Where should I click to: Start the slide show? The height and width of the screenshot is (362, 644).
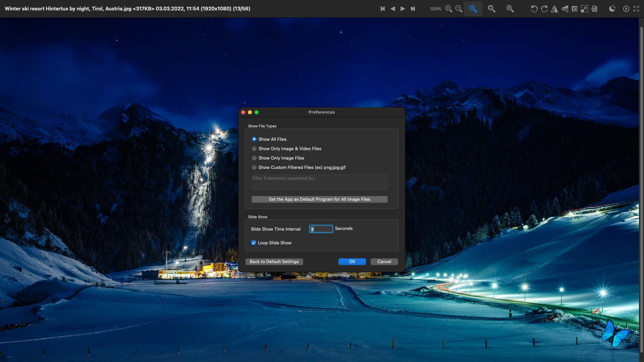626,9
